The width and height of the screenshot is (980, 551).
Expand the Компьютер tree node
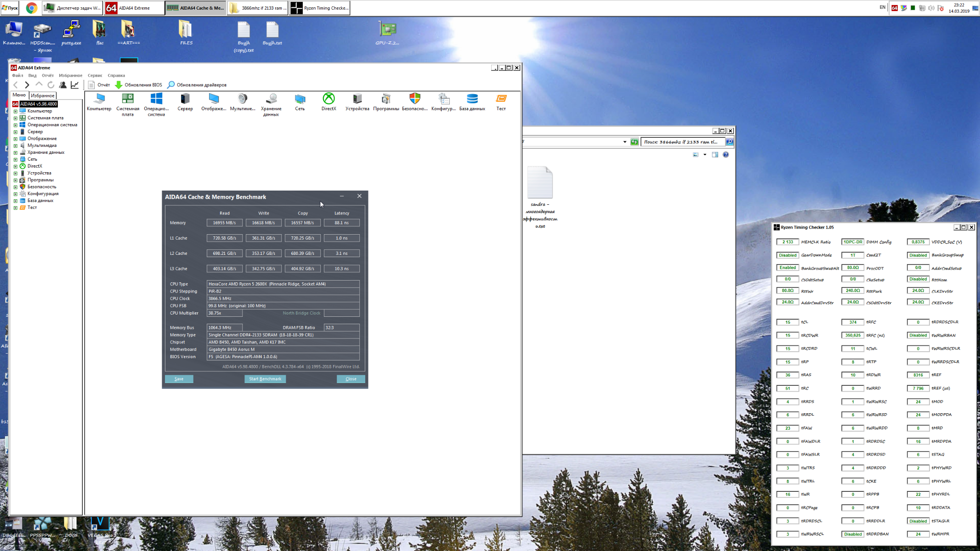click(x=15, y=111)
